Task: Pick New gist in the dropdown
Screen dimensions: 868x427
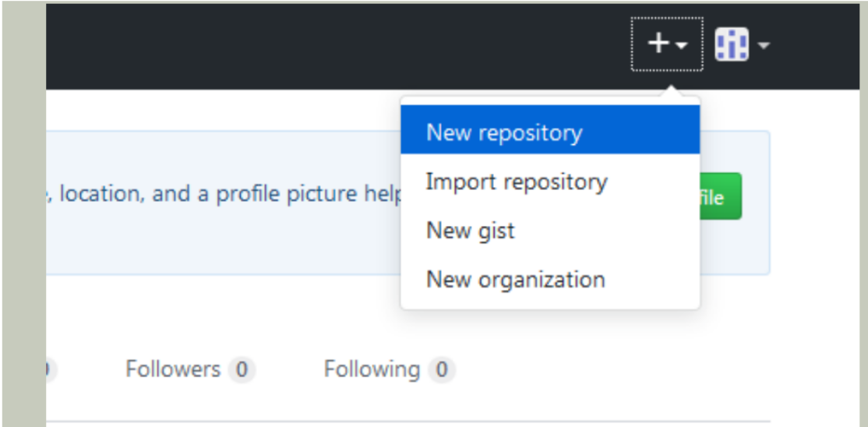Action: click(x=471, y=231)
